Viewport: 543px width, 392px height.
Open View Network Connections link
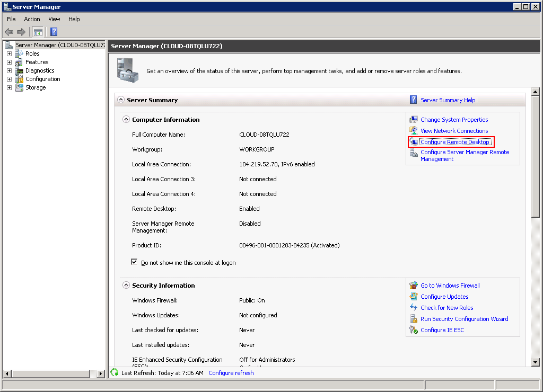(454, 131)
